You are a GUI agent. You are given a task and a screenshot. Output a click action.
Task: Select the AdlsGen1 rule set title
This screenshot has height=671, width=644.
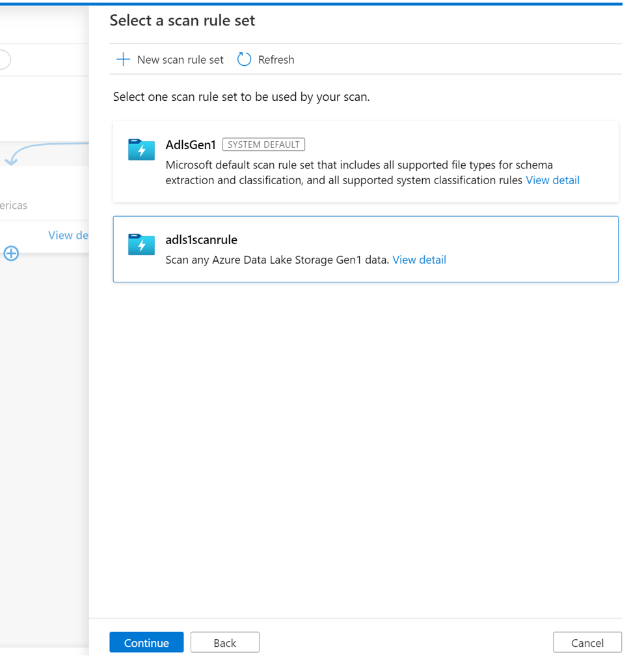(191, 144)
